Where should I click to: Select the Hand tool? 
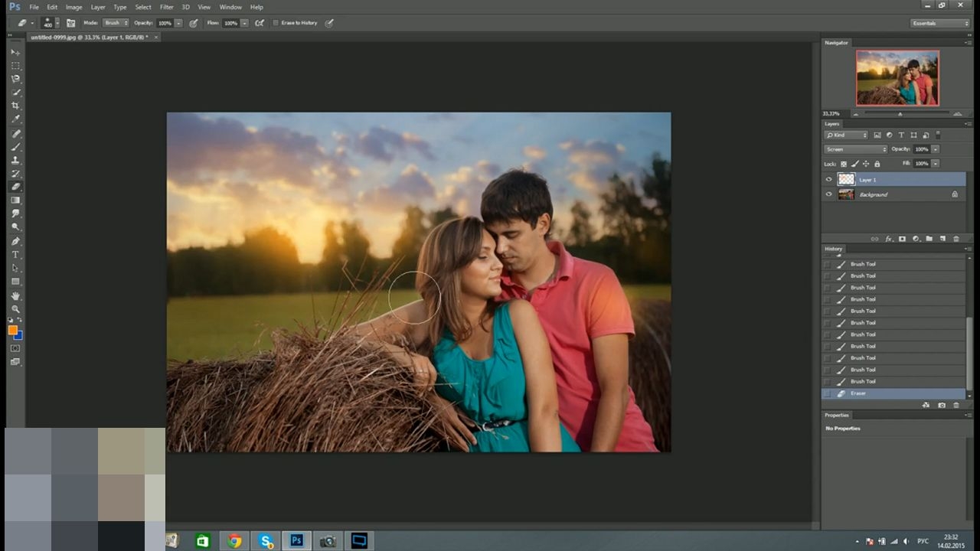coord(15,295)
